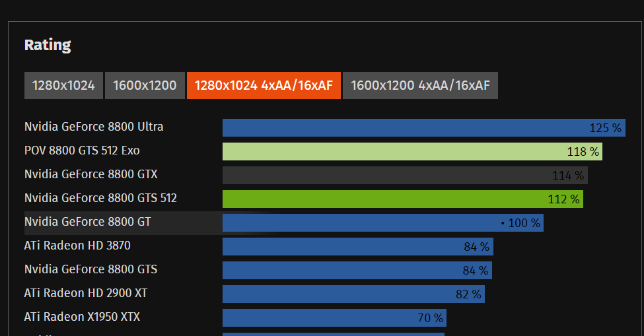Select the 1280x1024 4xAA/16xAF tab
The image size is (644, 336).
coord(264,85)
